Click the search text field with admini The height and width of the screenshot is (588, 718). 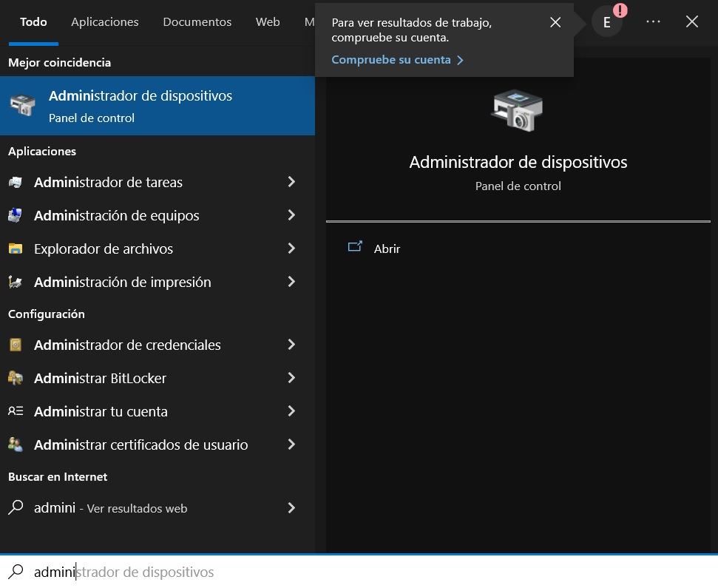point(296,572)
